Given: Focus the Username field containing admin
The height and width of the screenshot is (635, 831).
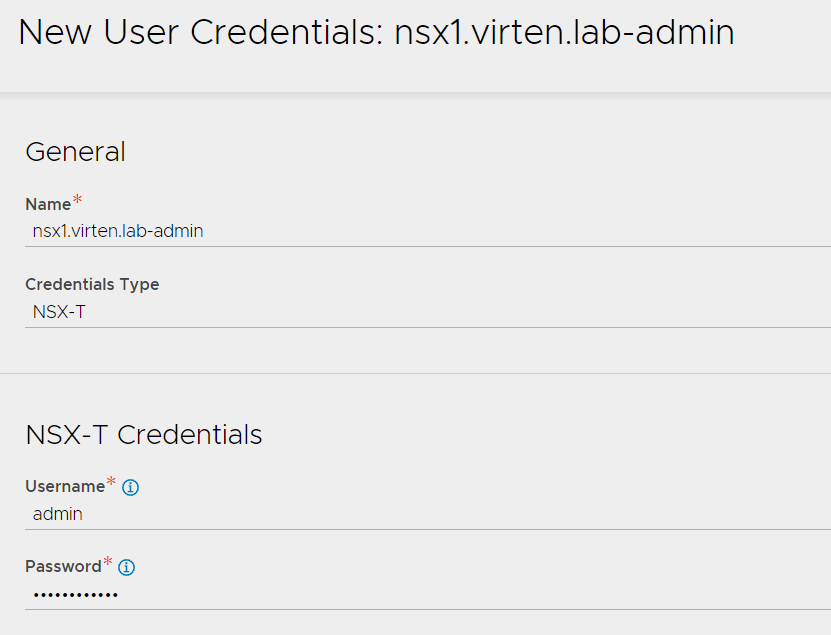Looking at the screenshot, I should click(428, 514).
